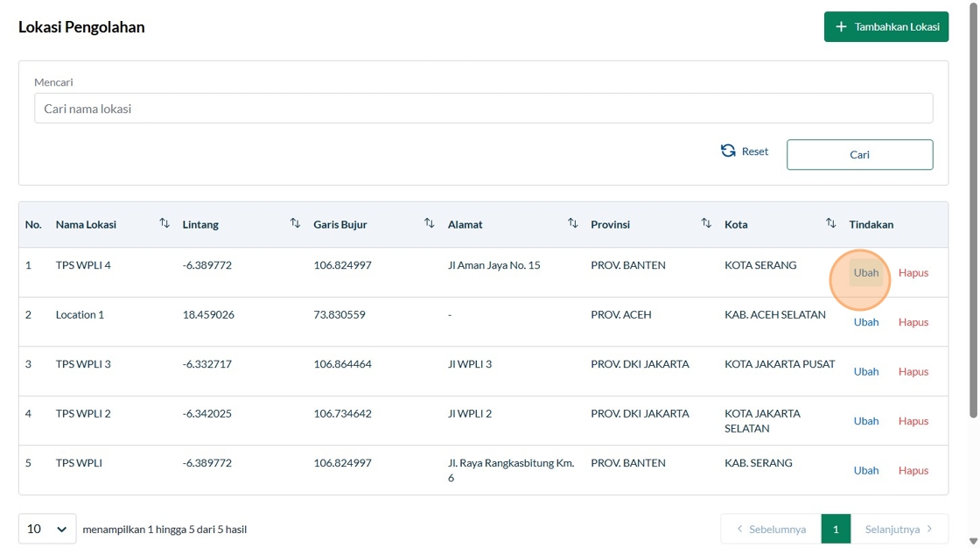Delete Location 1 with Hapus

[913, 322]
